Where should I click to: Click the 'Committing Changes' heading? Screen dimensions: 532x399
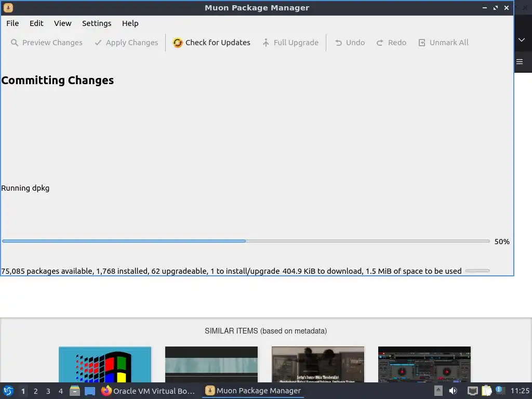(58, 81)
